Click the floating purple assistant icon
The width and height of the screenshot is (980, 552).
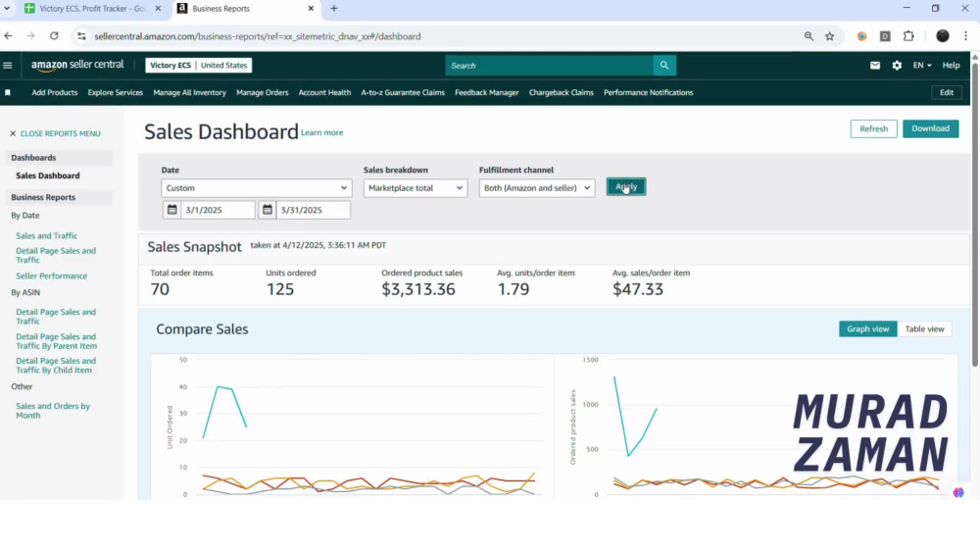tap(958, 492)
